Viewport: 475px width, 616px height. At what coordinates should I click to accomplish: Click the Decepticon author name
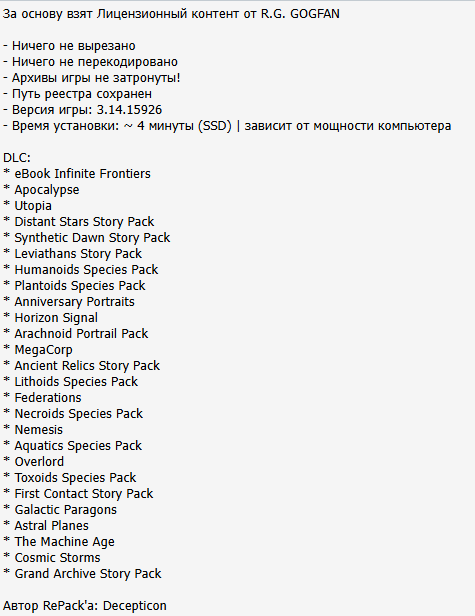tap(135, 606)
